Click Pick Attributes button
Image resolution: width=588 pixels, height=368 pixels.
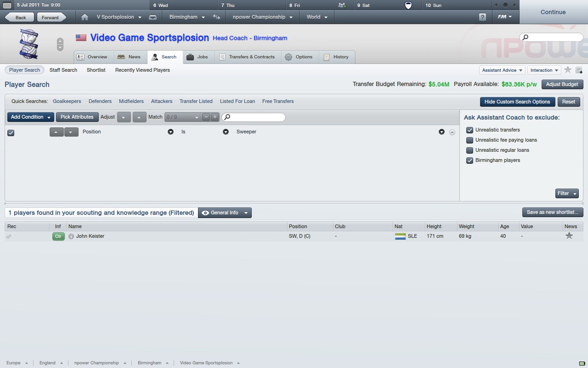[77, 117]
